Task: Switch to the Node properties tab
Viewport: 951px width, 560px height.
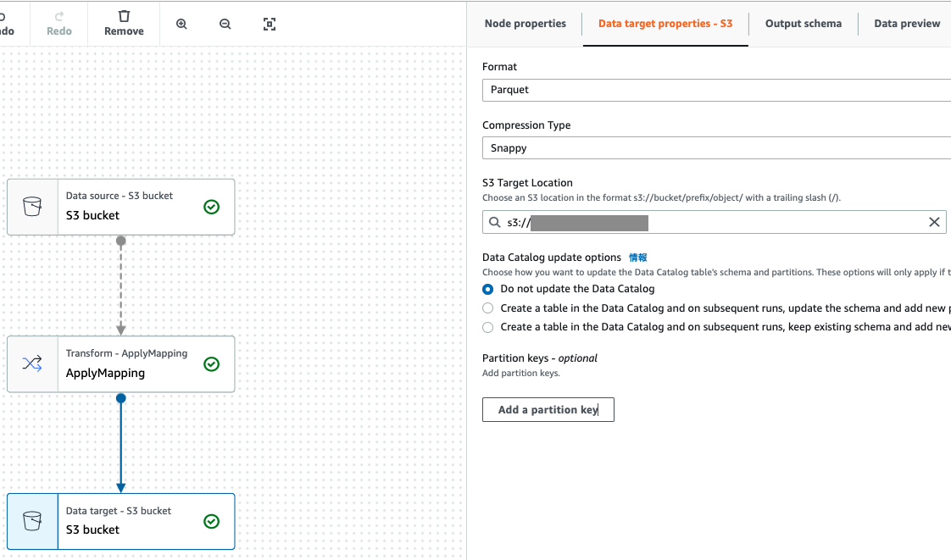Action: point(525,24)
